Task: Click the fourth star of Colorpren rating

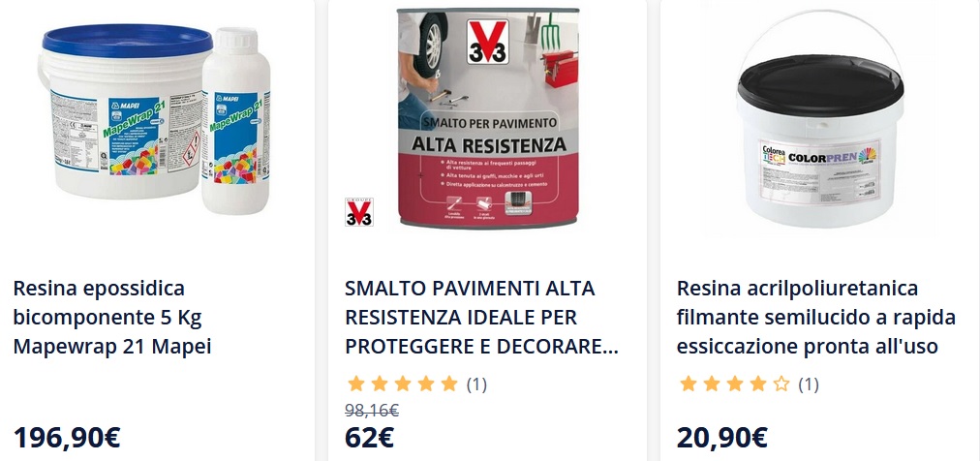Action: coord(758,384)
